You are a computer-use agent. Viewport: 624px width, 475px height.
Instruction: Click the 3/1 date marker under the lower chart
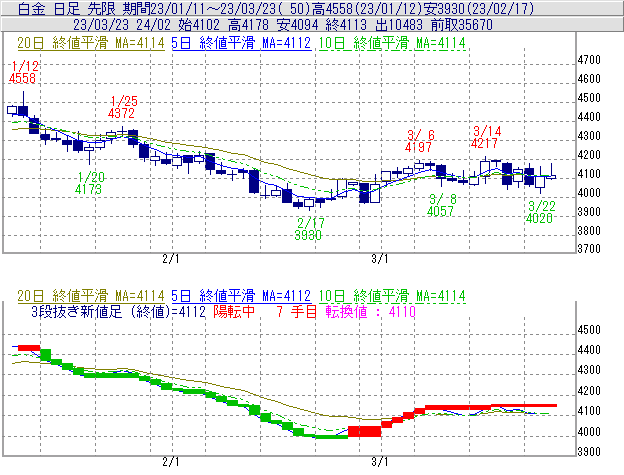coord(380,462)
